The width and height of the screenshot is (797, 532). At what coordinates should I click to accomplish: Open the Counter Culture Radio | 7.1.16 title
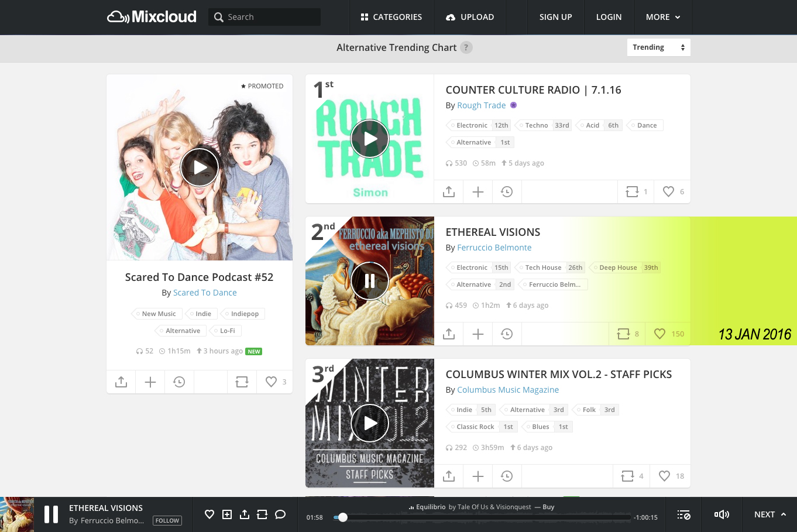point(534,90)
